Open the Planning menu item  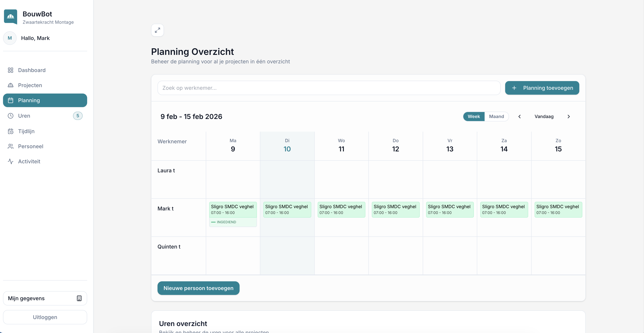(x=45, y=101)
